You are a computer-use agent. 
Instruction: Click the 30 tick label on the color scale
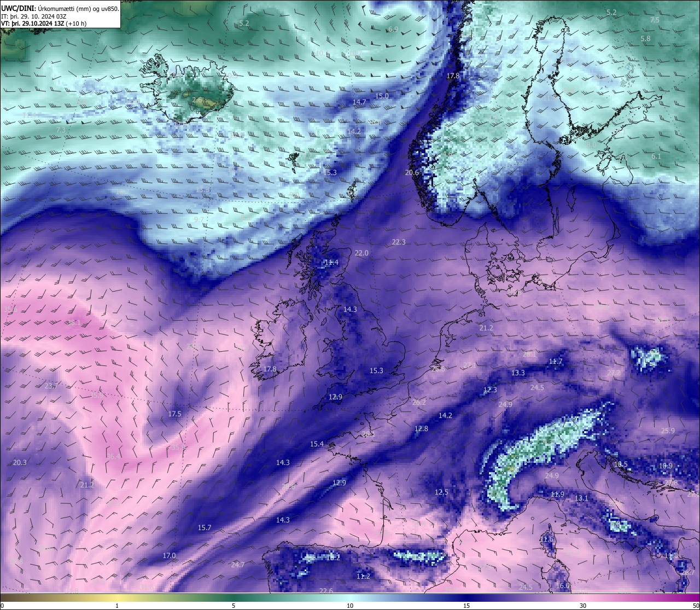click(583, 606)
